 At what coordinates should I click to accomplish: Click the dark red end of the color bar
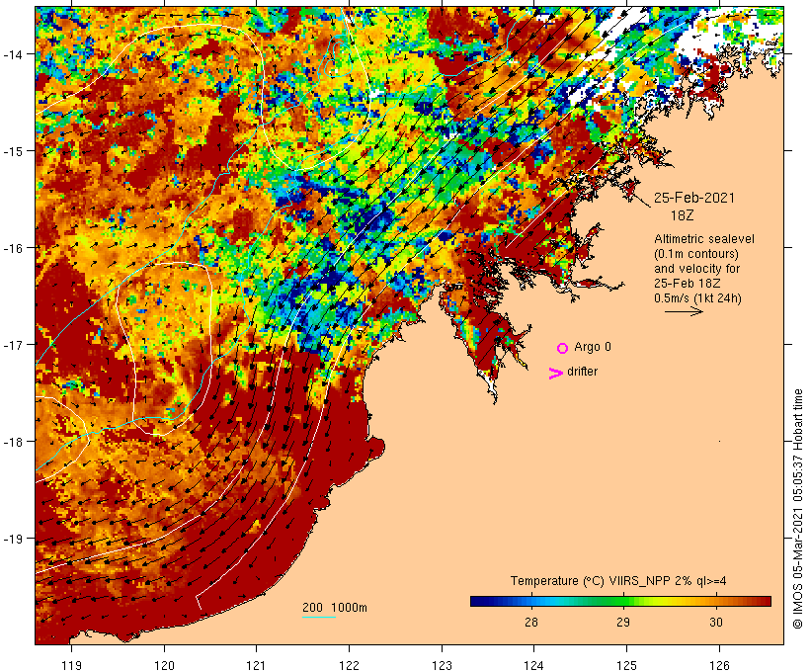(766, 601)
